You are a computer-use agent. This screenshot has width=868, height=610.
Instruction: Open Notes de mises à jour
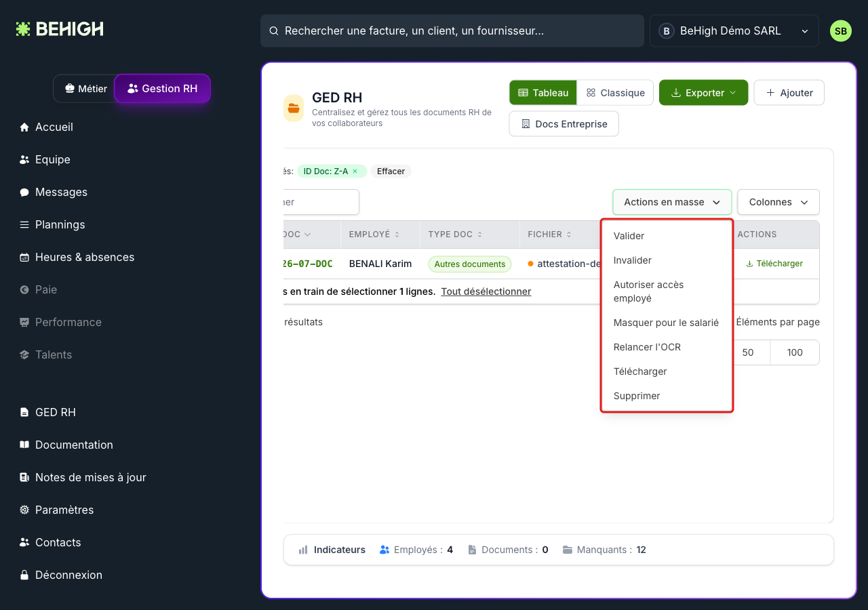tap(83, 477)
